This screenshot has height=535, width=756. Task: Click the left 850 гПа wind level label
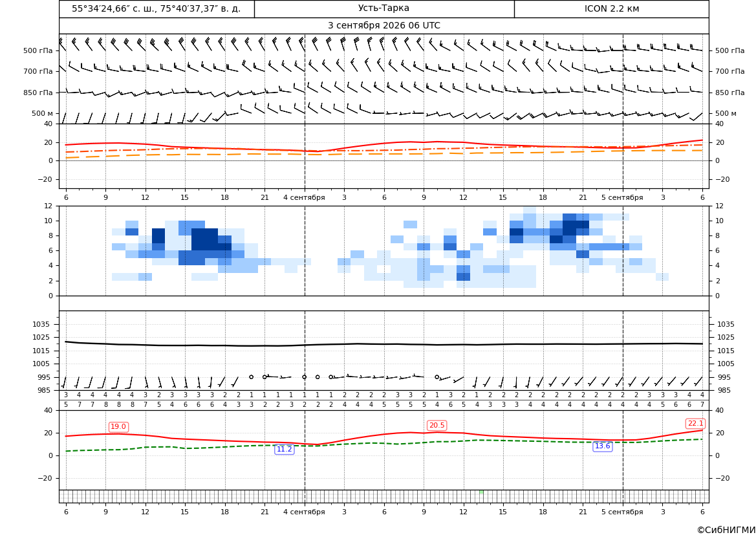pyautogui.click(x=38, y=92)
